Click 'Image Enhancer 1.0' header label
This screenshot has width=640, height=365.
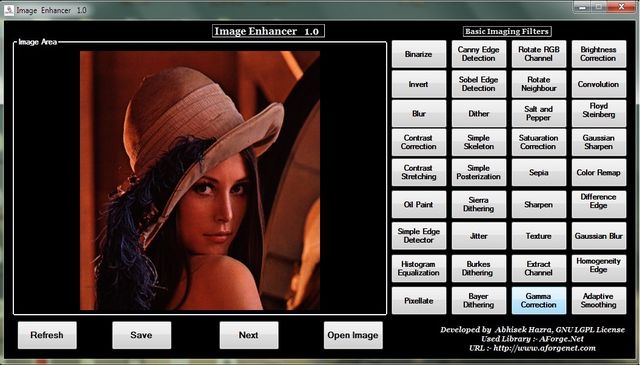[268, 31]
